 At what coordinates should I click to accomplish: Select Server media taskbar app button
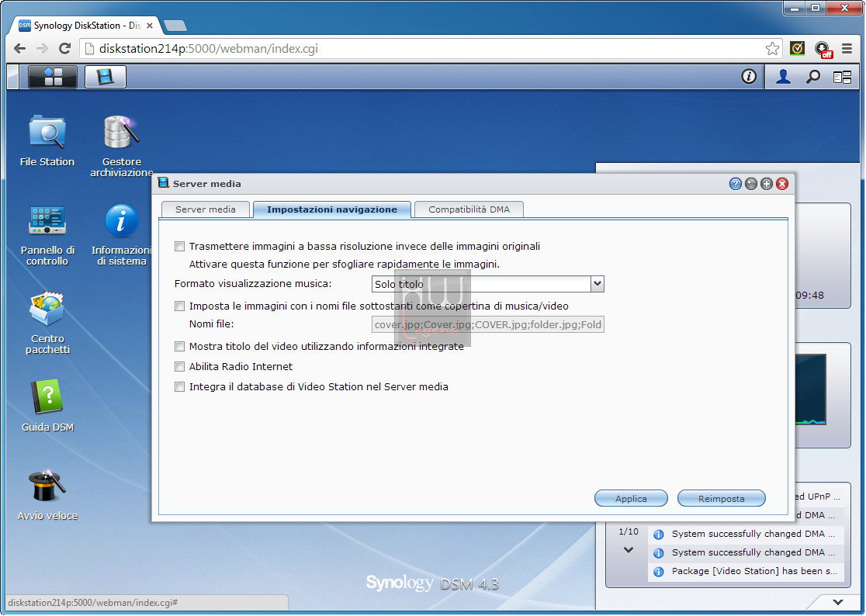click(x=106, y=77)
